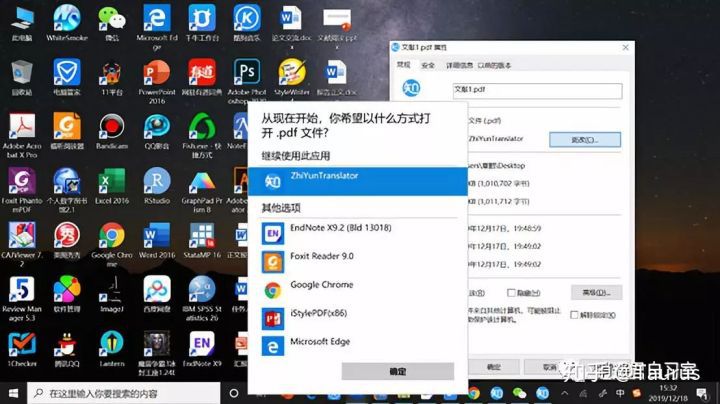
Task: Choose EndNote X9.2 to open PDF files
Action: pyautogui.click(x=357, y=233)
